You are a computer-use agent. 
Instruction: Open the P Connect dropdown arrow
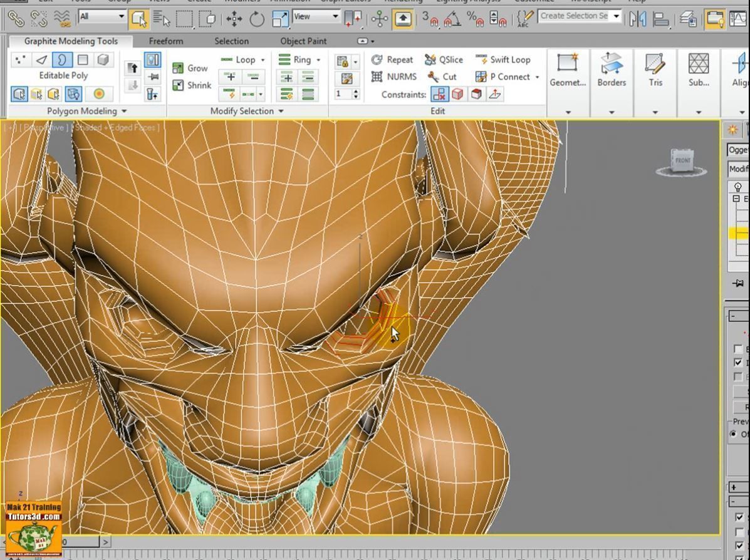point(537,77)
